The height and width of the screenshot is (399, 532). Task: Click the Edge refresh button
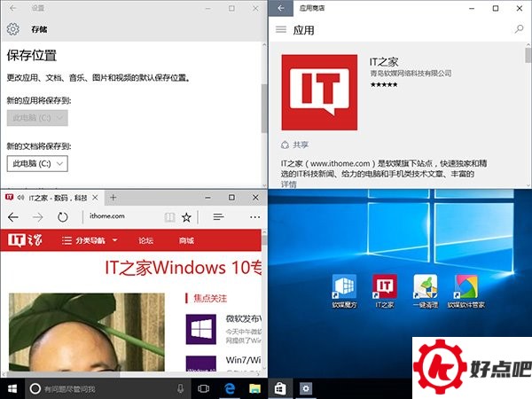point(64,216)
